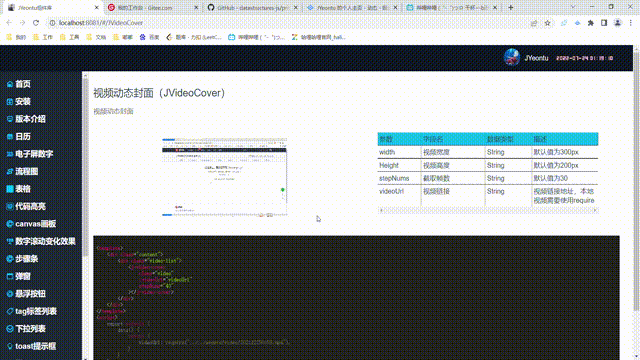Click parameter table scrollbar right arrow
The height and width of the screenshot is (360, 640).
[x=595, y=211]
